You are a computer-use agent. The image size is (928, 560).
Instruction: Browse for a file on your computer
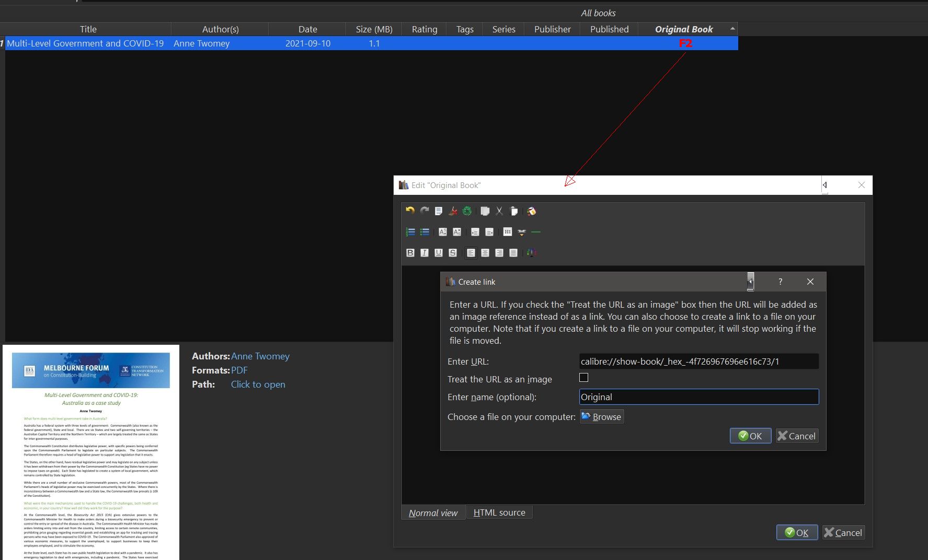coord(602,416)
